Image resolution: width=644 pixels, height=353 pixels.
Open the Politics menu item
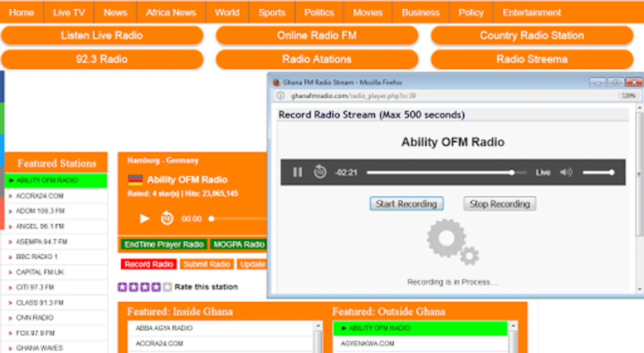point(319,13)
